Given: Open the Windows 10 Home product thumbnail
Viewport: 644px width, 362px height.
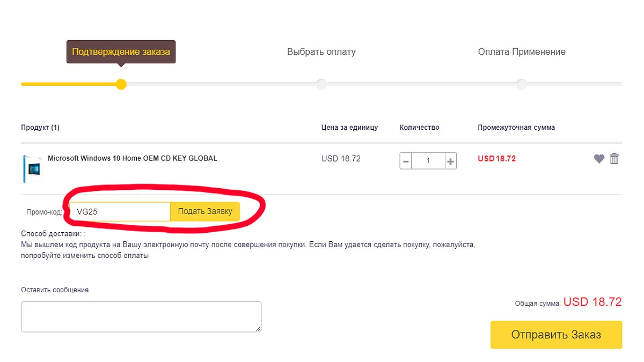Looking at the screenshot, I should 33,169.
